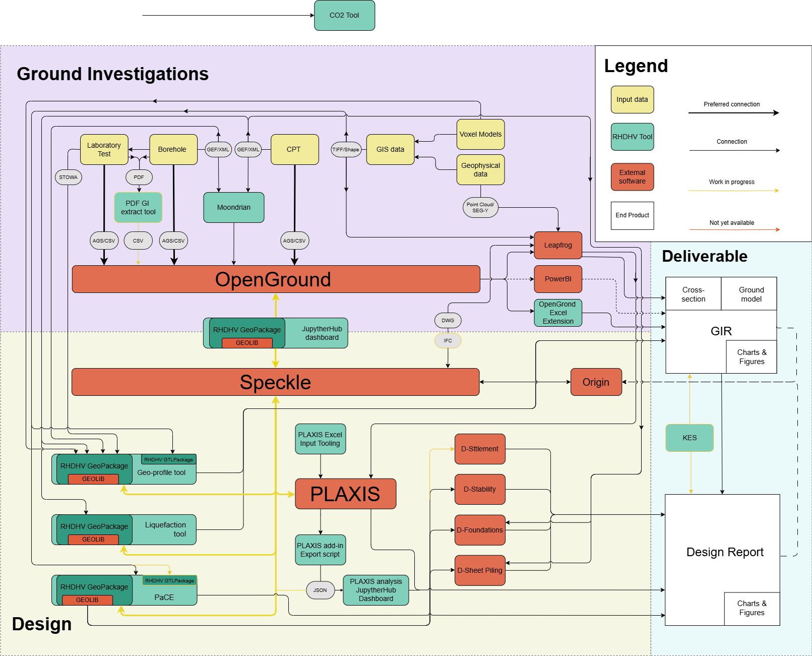
Task: Click the Origin software node
Action: (x=596, y=382)
